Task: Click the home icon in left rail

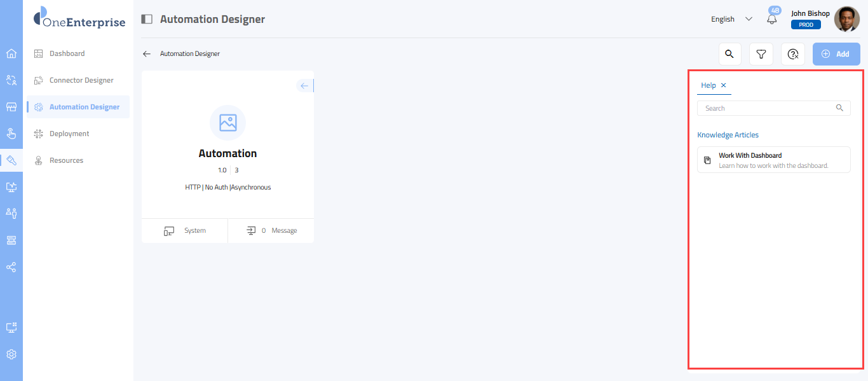Action: click(x=11, y=53)
